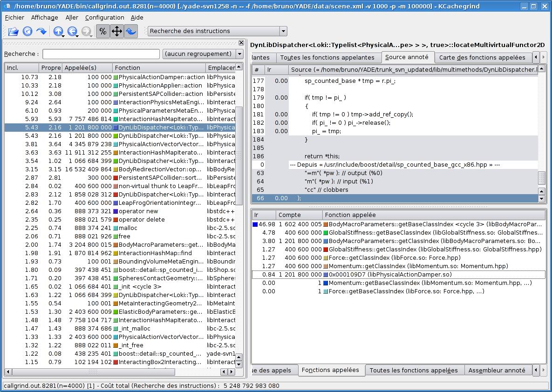Open the Configuration menu
Screen dimensions: 552x392
pos(104,17)
